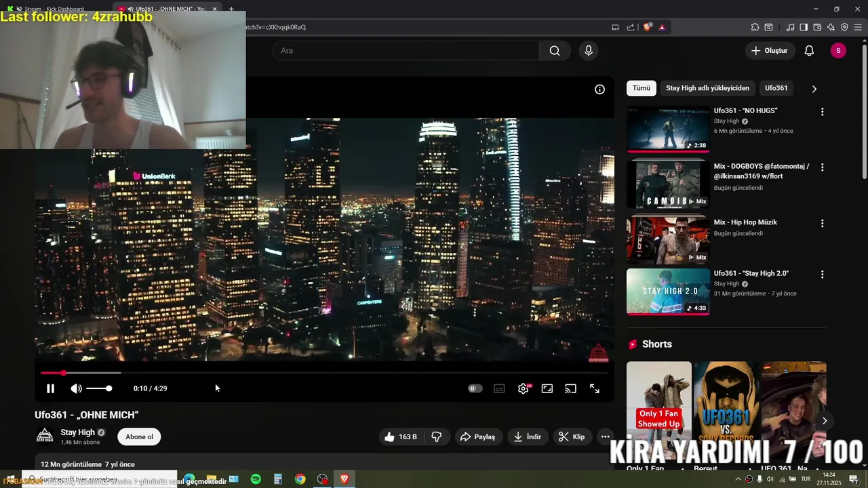Screen dimensions: 868x488
Task: Adjust the player volume slider
Action: (x=99, y=388)
